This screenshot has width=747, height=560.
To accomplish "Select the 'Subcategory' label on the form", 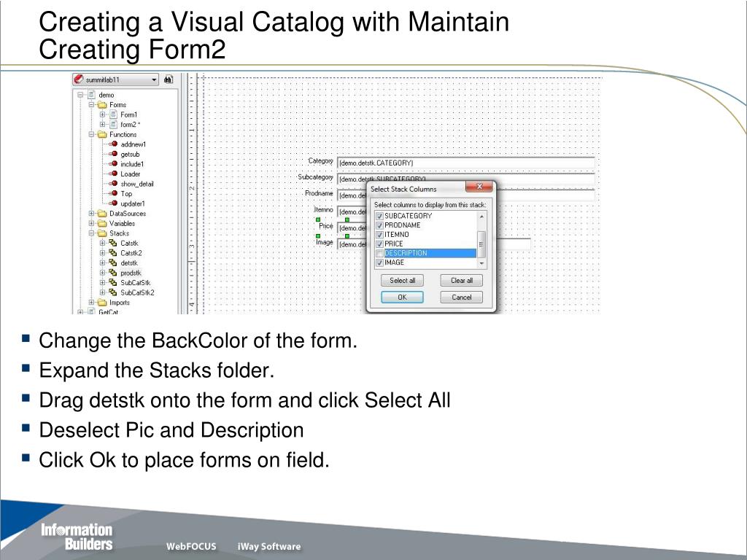I will (x=315, y=177).
